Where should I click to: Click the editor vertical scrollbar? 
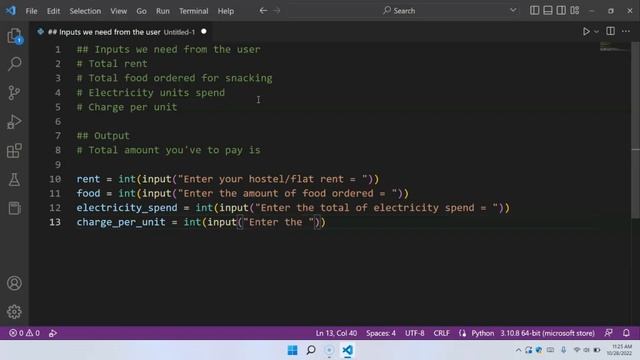636,131
